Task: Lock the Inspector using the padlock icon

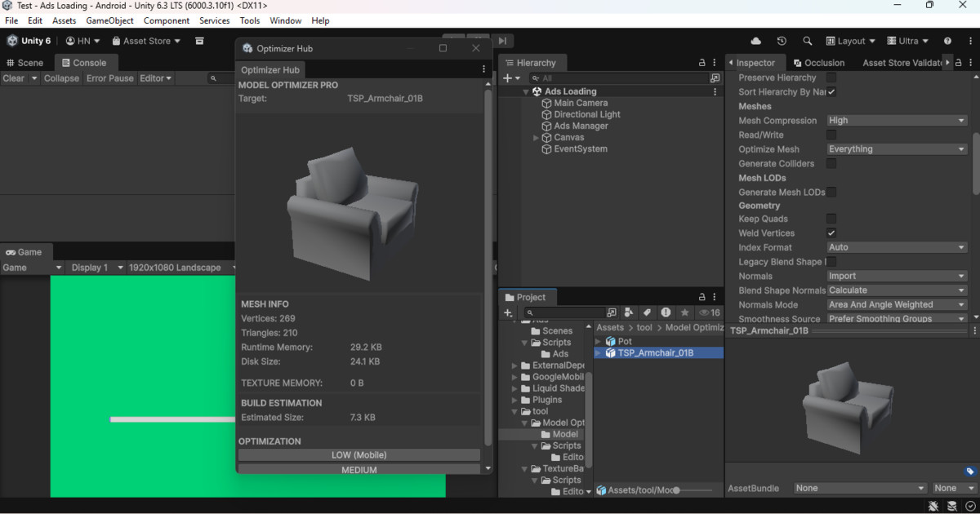Action: click(x=959, y=63)
